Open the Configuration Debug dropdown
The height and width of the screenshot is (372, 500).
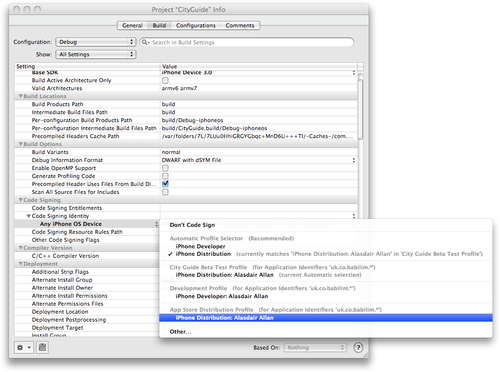pyautogui.click(x=96, y=42)
